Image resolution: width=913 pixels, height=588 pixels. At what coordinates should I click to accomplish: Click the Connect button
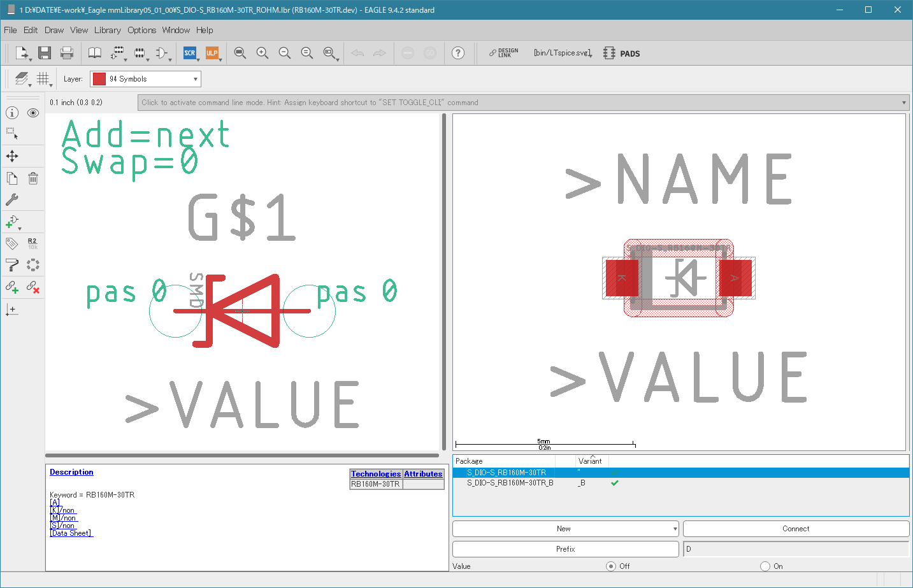click(796, 529)
